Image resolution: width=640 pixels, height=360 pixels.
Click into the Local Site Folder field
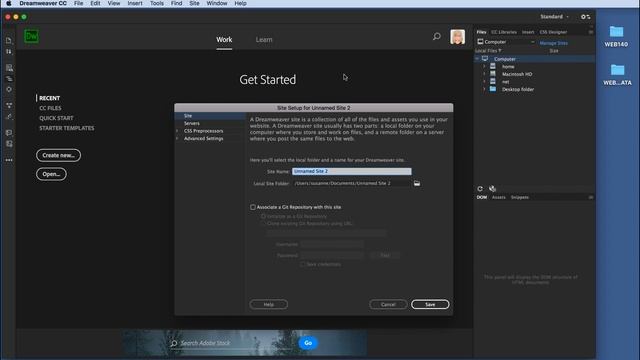[352, 183]
